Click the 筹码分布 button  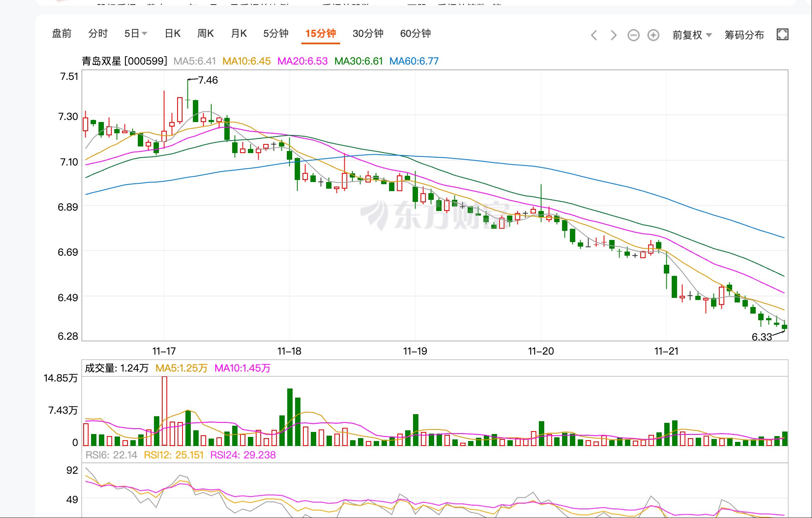[744, 35]
